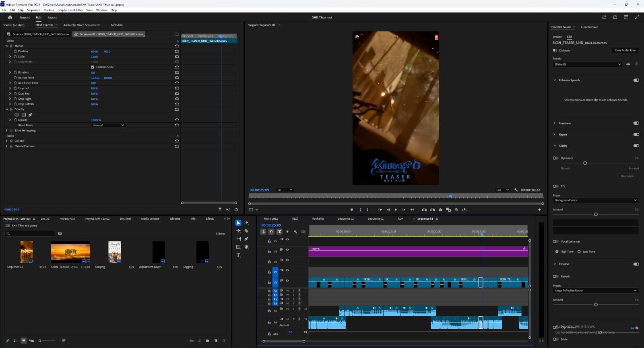Select the Razor tool
Screen dimensions: 644x348
coord(246,231)
